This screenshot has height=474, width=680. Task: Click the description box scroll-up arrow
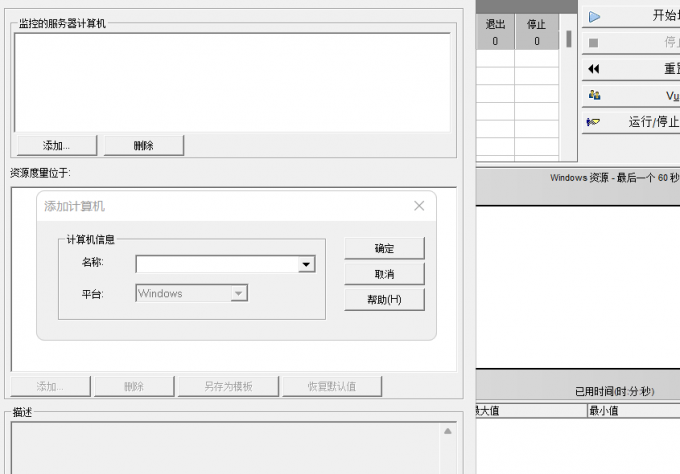pyautogui.click(x=448, y=431)
